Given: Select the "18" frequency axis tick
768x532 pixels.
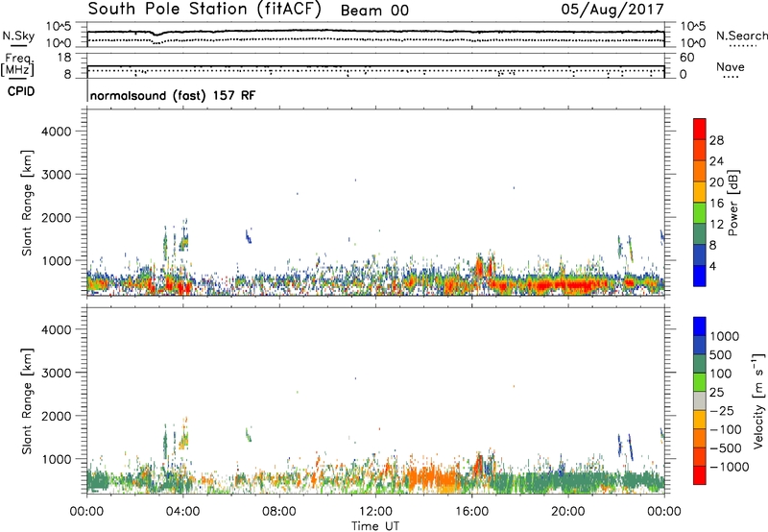Looking at the screenshot, I should point(64,57).
